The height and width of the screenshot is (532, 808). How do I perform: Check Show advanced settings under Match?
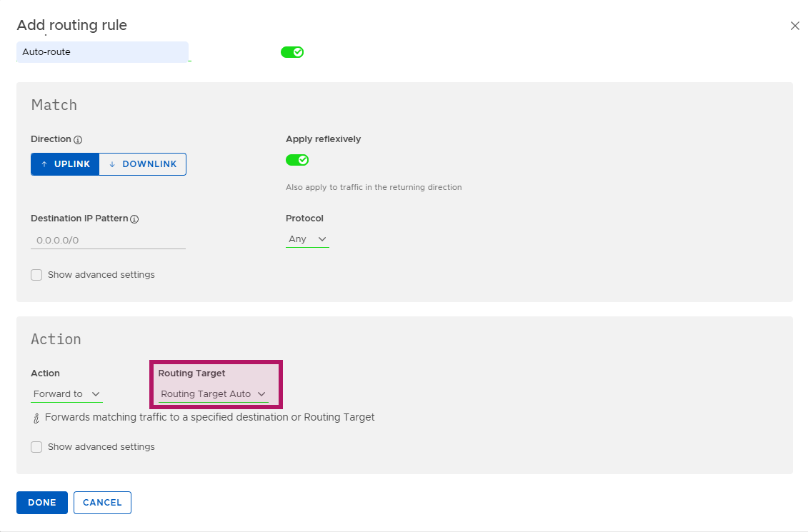click(36, 275)
